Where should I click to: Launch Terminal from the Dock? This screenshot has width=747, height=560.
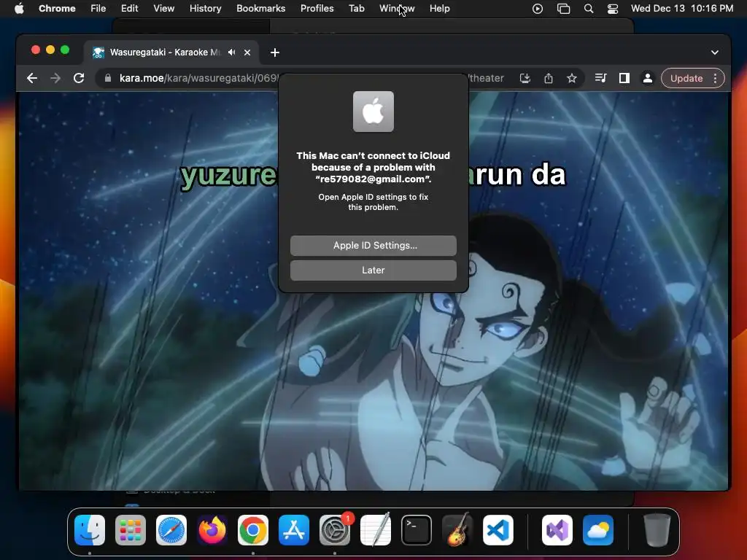(417, 530)
